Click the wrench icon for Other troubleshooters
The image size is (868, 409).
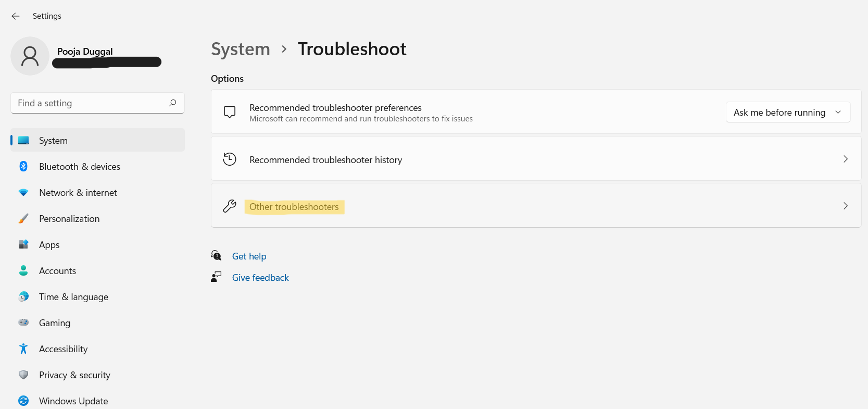[230, 206]
